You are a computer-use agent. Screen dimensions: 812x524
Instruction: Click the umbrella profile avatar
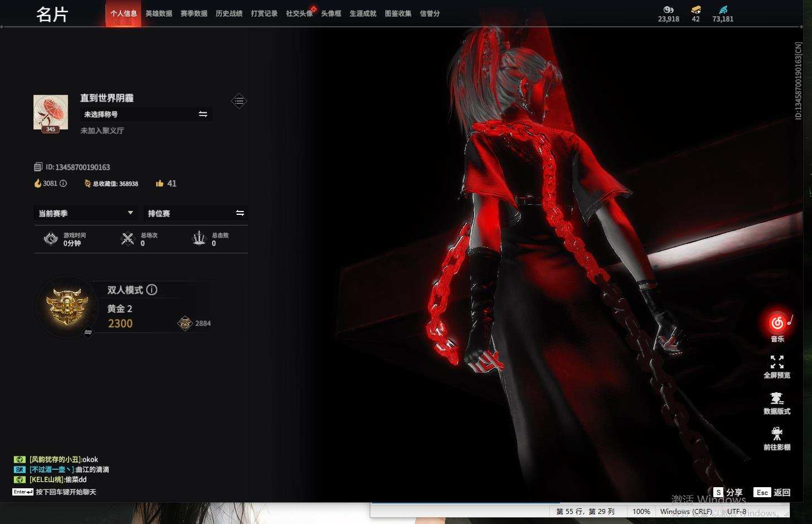click(x=51, y=112)
